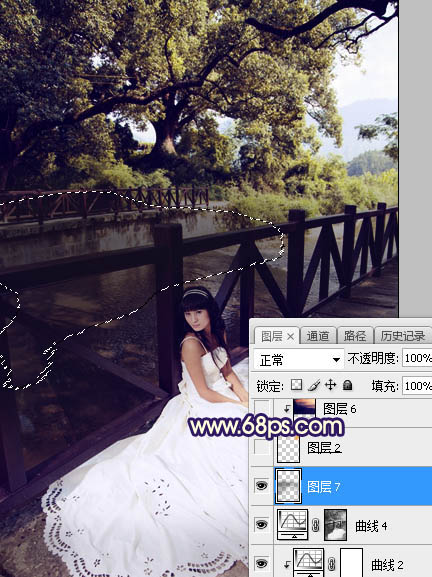Click the 曲线 4 mask link icon

316,525
